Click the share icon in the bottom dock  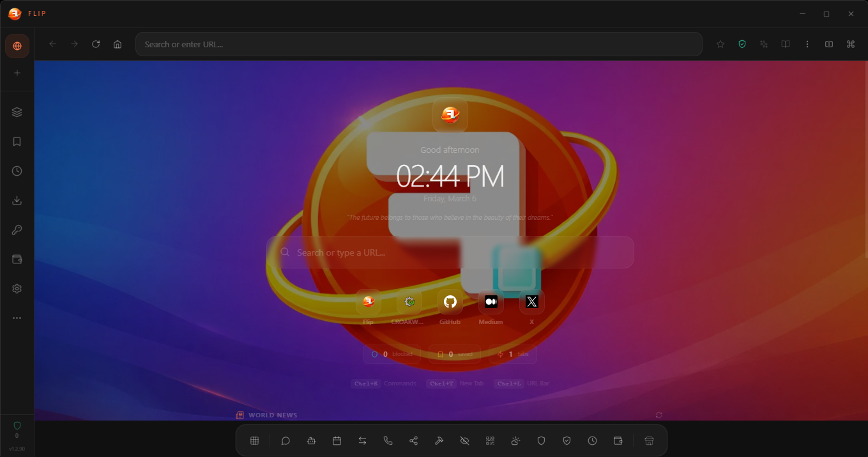pyautogui.click(x=413, y=440)
